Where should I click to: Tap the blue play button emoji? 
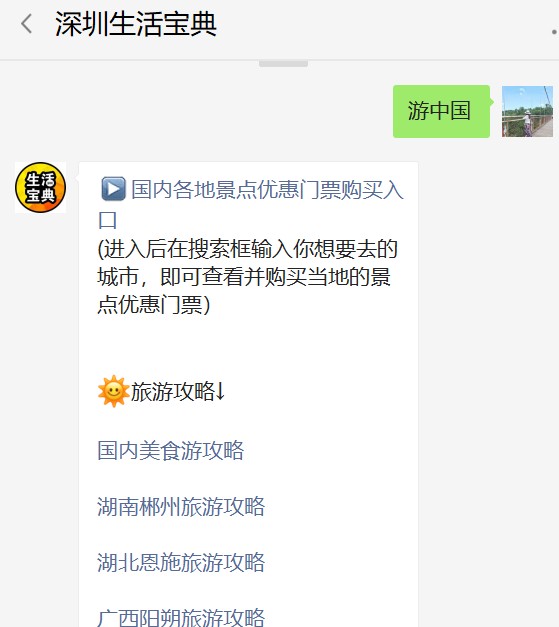(x=114, y=189)
